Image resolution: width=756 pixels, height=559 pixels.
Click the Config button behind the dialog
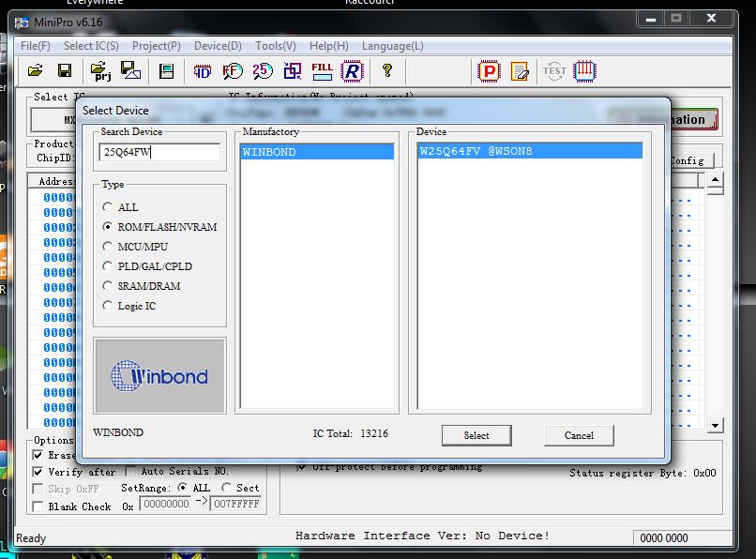pos(690,160)
